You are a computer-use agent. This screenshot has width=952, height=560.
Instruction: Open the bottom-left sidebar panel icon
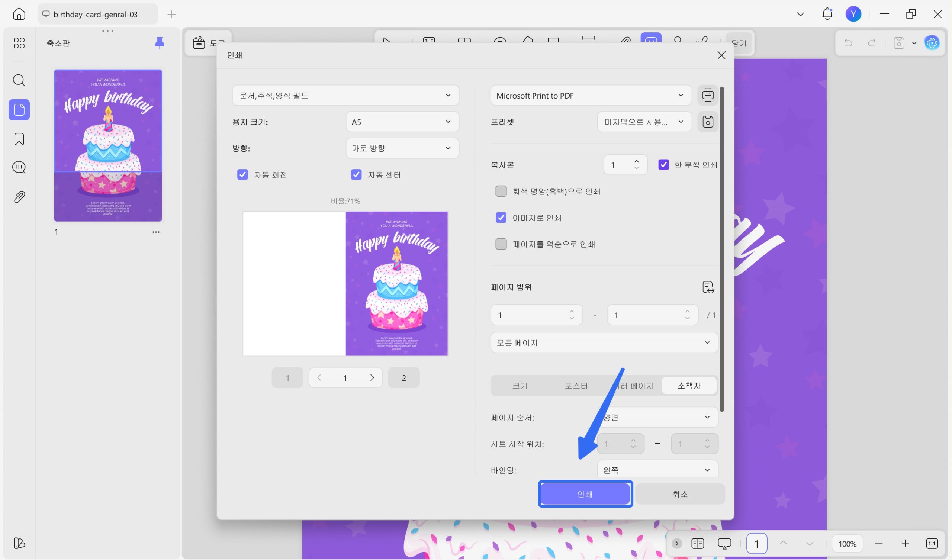point(19,543)
